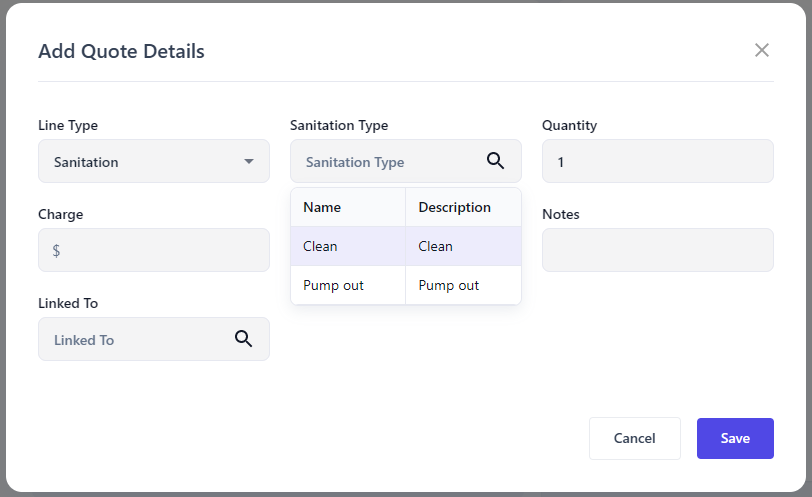Click the Add Quote Details heading
Image resolution: width=812 pixels, height=497 pixels.
click(x=121, y=51)
